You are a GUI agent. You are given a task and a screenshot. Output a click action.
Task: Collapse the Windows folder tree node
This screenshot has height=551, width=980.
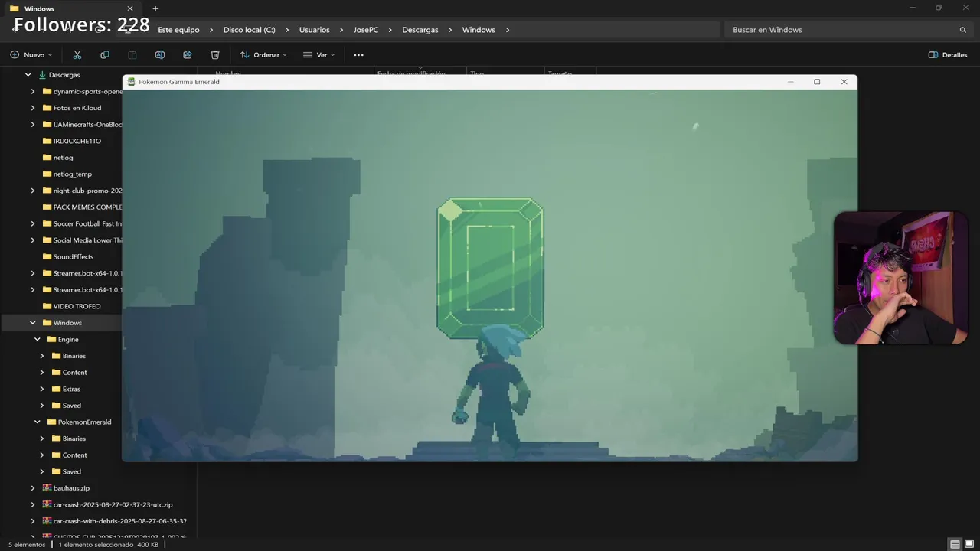[33, 323]
